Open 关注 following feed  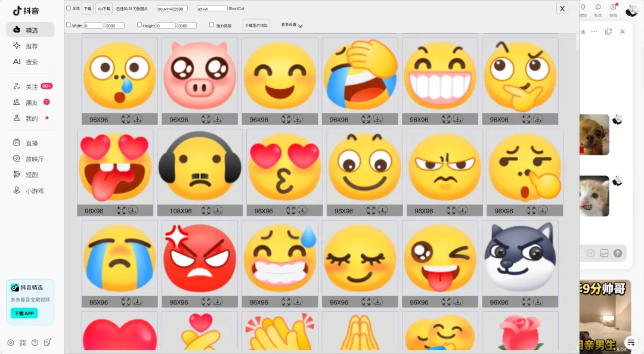pos(30,86)
